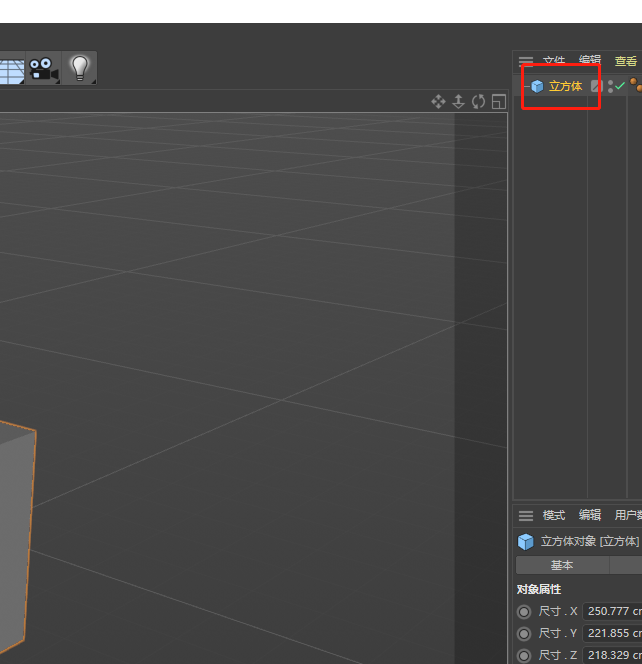Open the object manager hamburger menu
642x664 pixels.
(x=526, y=61)
